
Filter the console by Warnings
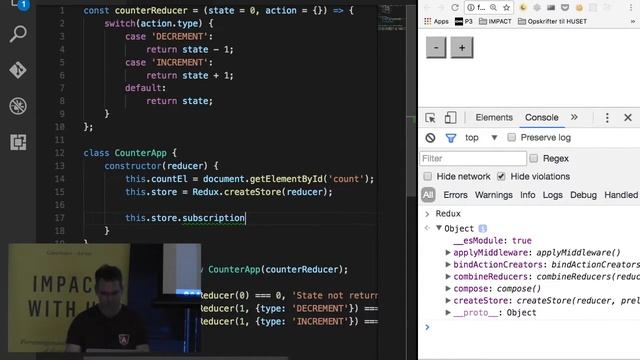point(493,195)
